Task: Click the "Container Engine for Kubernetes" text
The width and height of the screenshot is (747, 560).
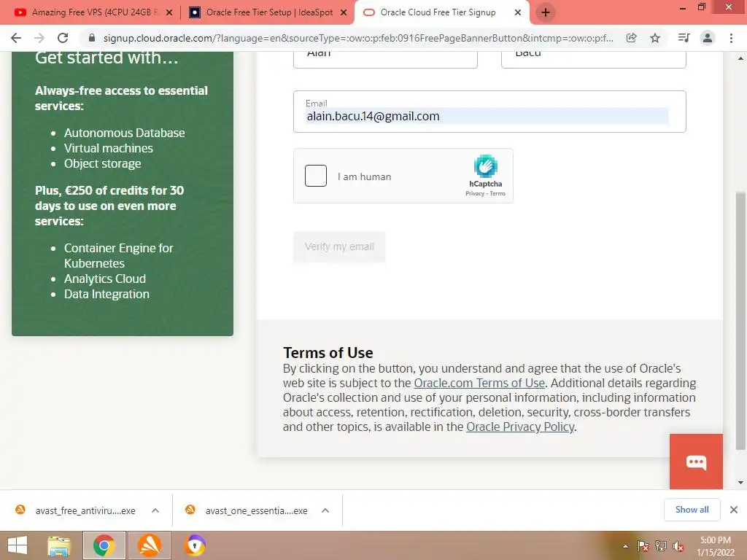Action: coord(119,256)
